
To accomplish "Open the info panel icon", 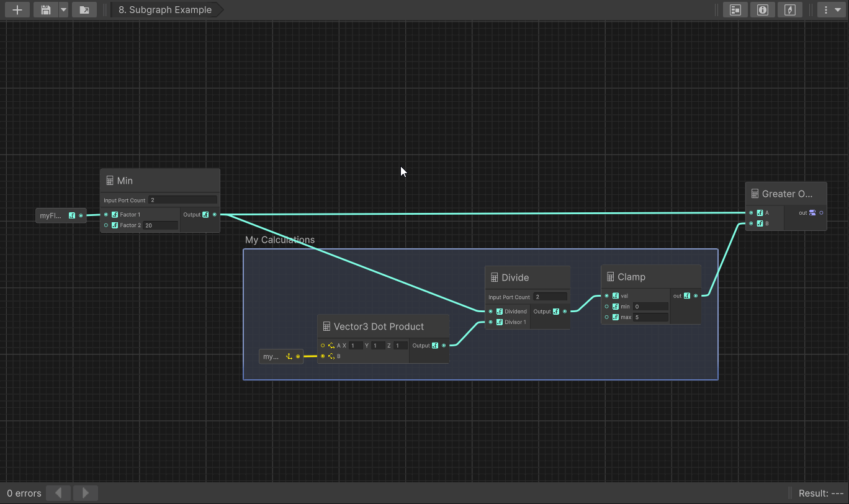I will tap(762, 9).
